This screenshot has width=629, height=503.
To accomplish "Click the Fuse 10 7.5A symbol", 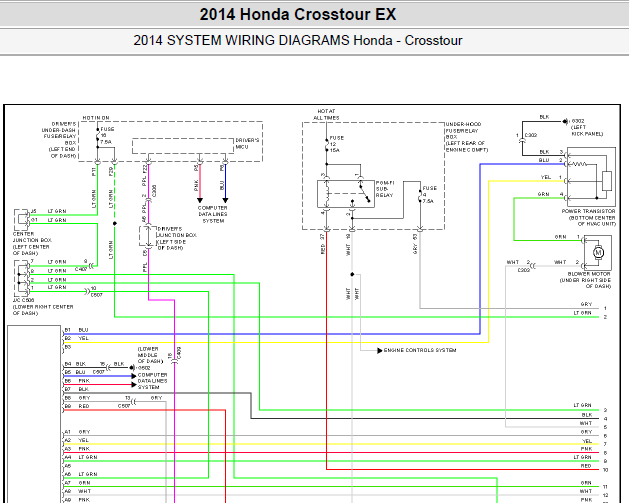I will click(x=97, y=136).
